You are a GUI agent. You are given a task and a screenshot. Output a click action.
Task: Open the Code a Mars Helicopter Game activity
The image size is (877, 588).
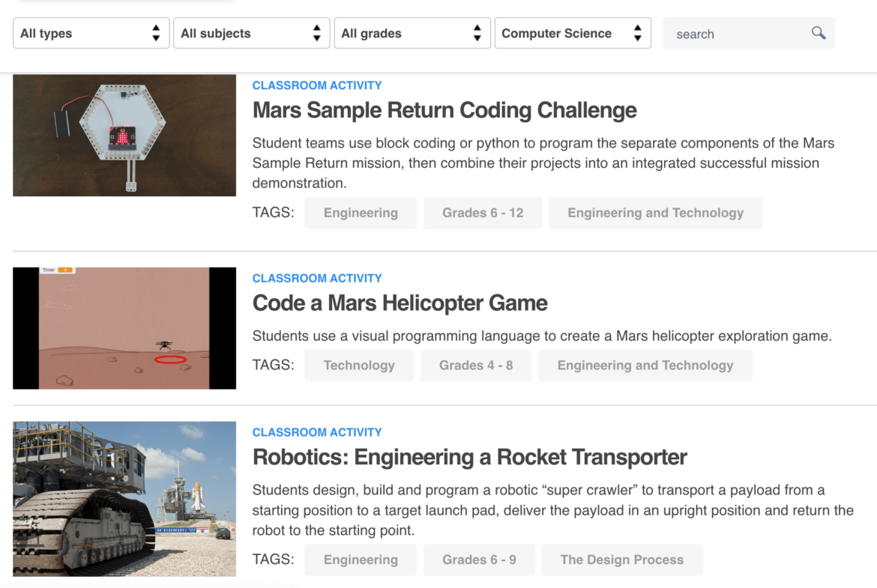coord(400,303)
